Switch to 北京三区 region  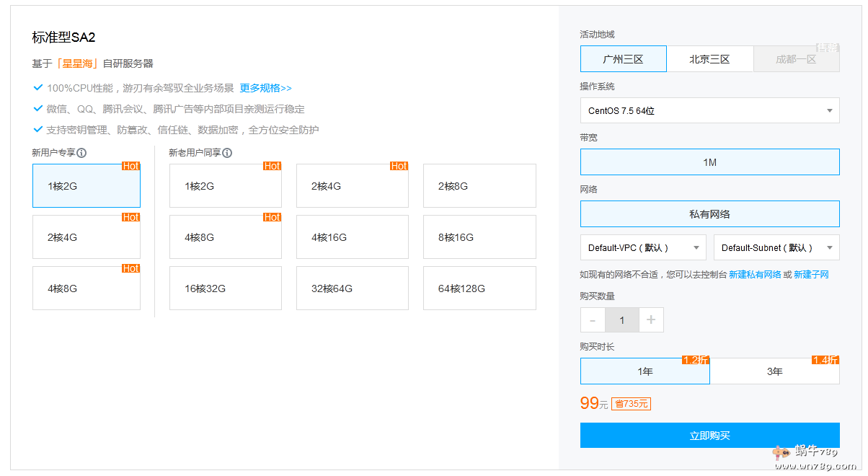click(709, 59)
